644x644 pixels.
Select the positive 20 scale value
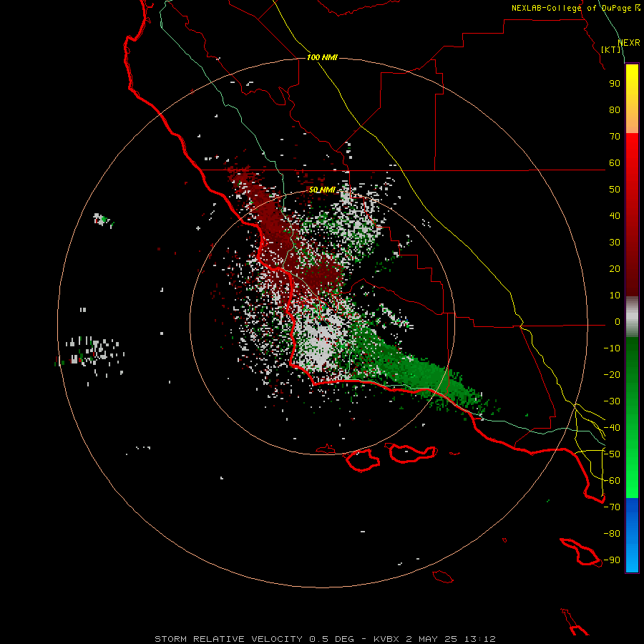[x=615, y=268]
